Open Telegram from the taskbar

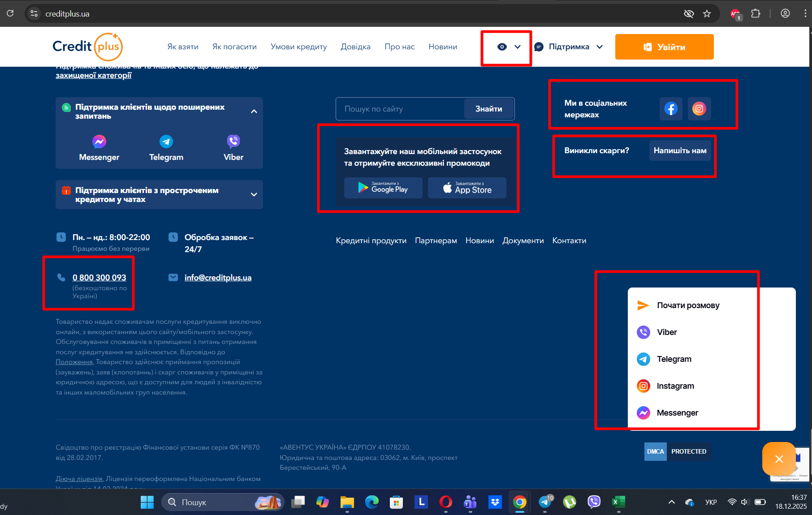[545, 502]
